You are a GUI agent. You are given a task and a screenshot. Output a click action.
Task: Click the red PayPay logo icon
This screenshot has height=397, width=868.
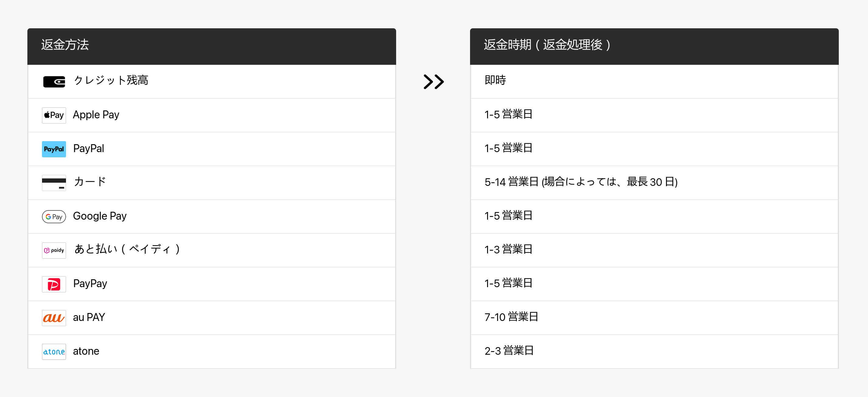click(54, 284)
